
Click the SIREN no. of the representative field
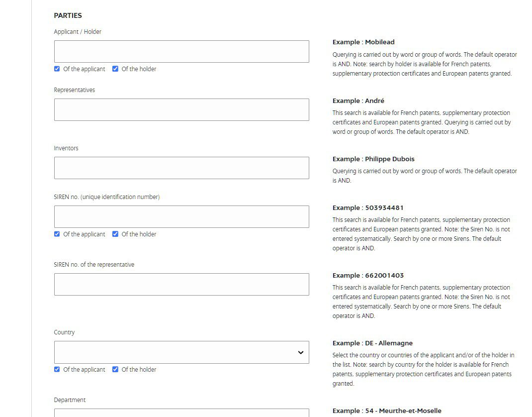pos(181,284)
